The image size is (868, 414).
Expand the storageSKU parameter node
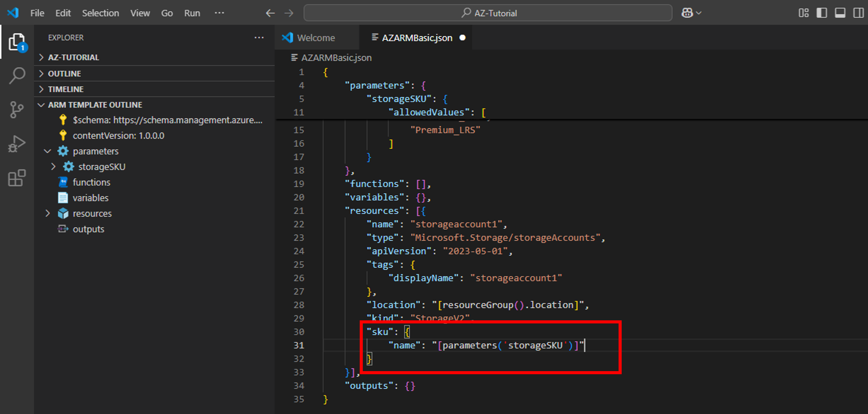point(53,166)
